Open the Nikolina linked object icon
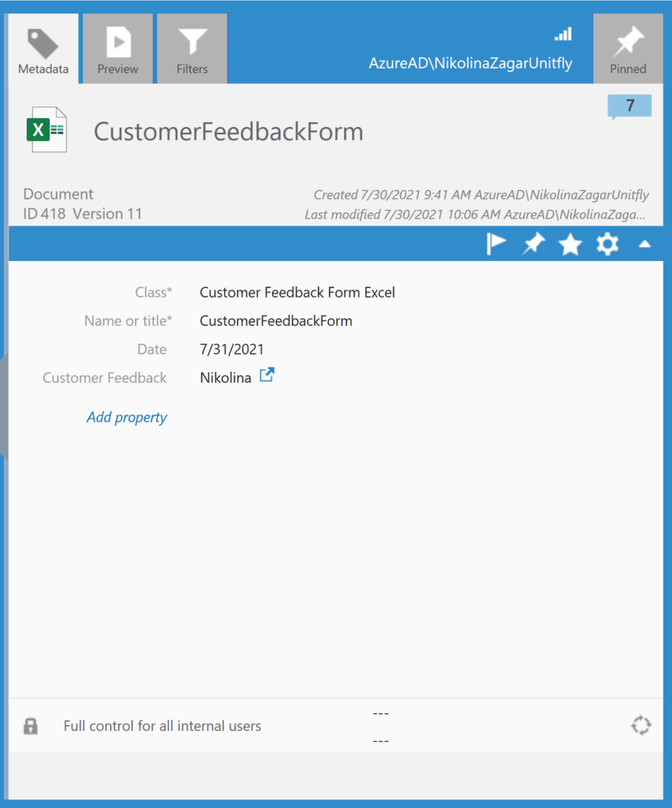The image size is (672, 808). pyautogui.click(x=267, y=375)
